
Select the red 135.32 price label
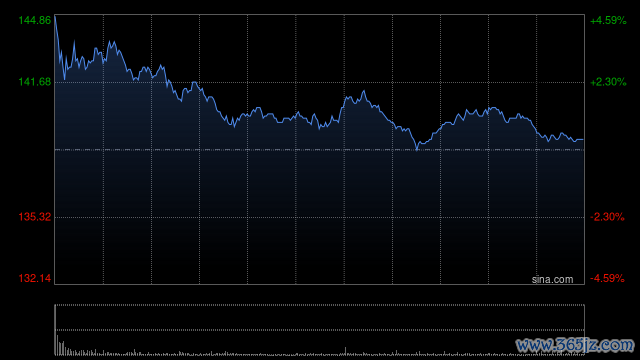(x=35, y=217)
